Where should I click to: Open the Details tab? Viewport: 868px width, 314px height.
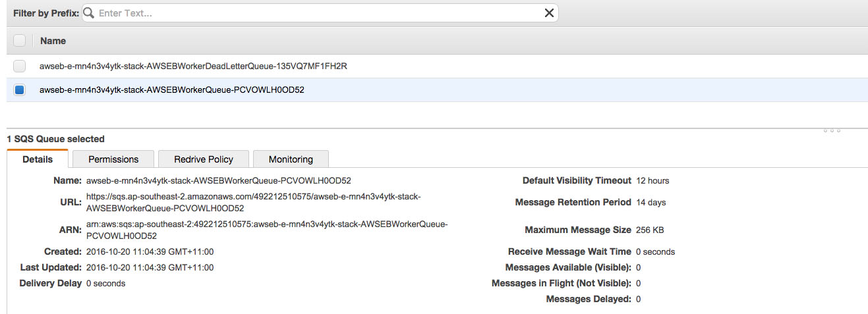(38, 159)
